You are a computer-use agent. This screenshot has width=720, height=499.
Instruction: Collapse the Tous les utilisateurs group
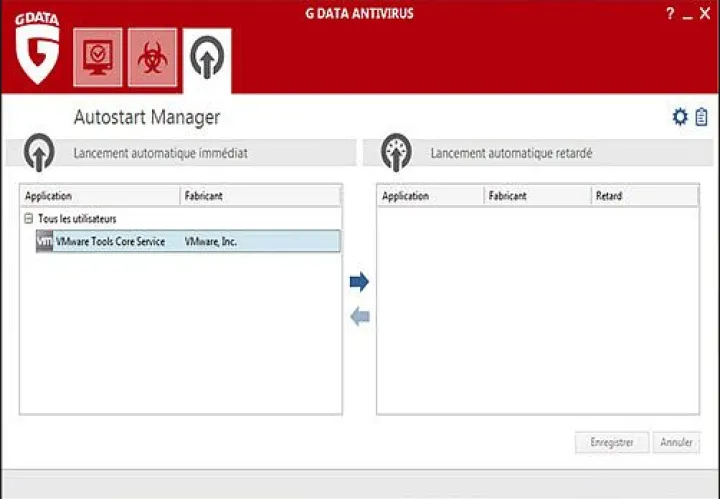pyautogui.click(x=28, y=218)
